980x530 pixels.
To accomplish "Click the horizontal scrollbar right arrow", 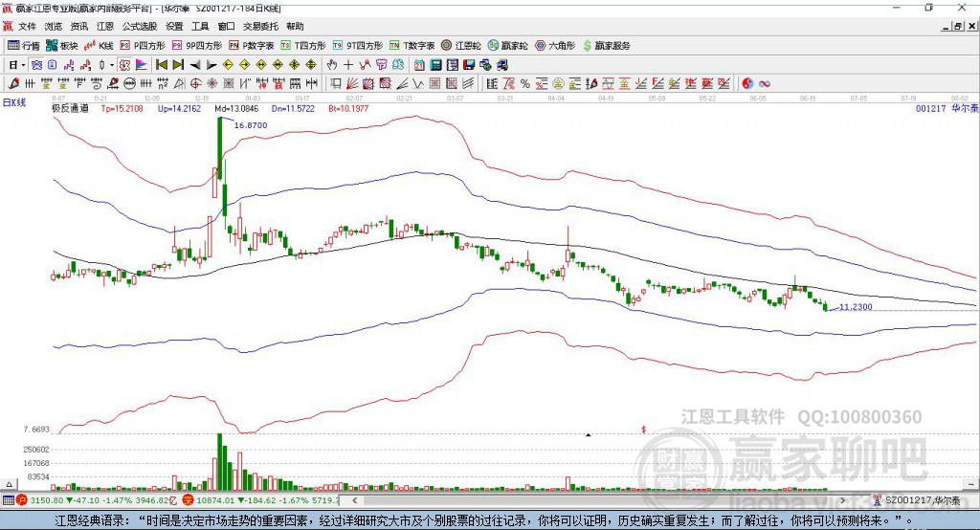I will [x=842, y=500].
